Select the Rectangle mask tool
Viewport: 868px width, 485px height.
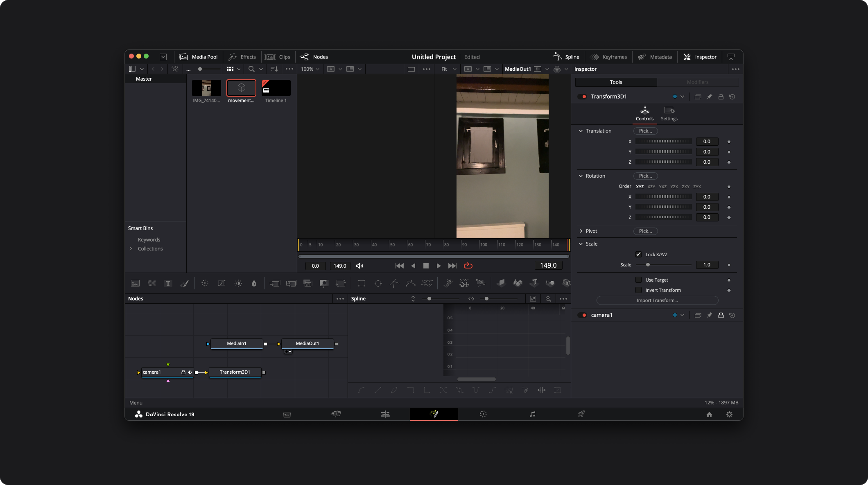click(x=361, y=283)
